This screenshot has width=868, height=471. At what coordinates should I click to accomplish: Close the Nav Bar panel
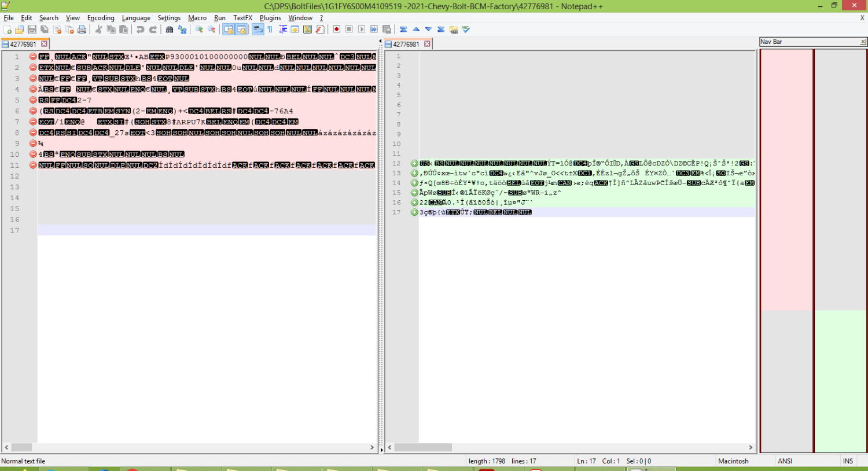point(863,42)
